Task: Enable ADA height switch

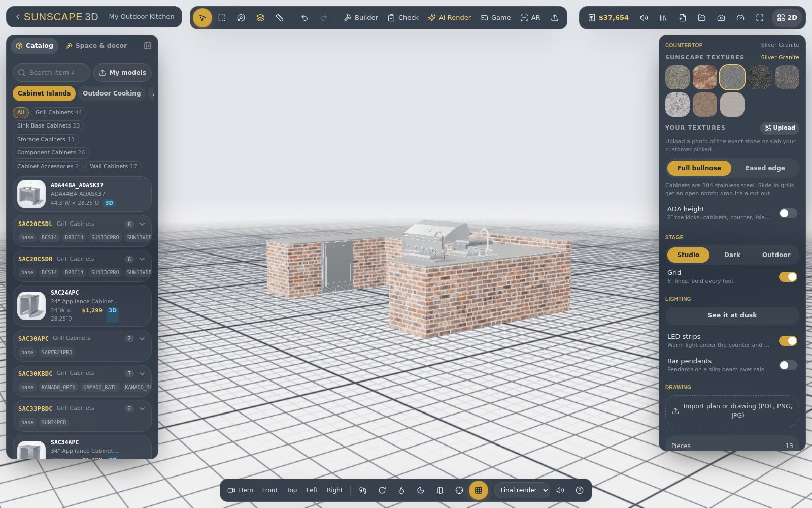Action: pyautogui.click(x=788, y=213)
